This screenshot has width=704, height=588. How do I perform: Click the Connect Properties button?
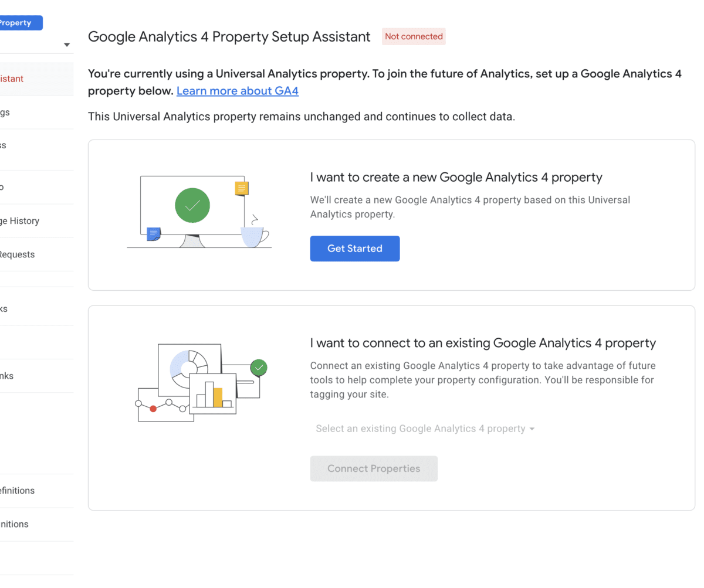coord(374,468)
